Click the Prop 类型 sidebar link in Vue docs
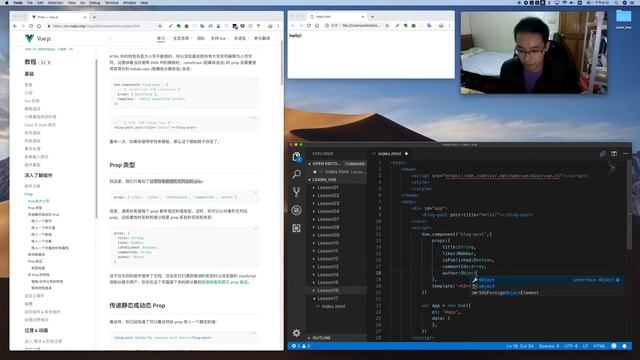This screenshot has height=360, width=640. point(35,208)
